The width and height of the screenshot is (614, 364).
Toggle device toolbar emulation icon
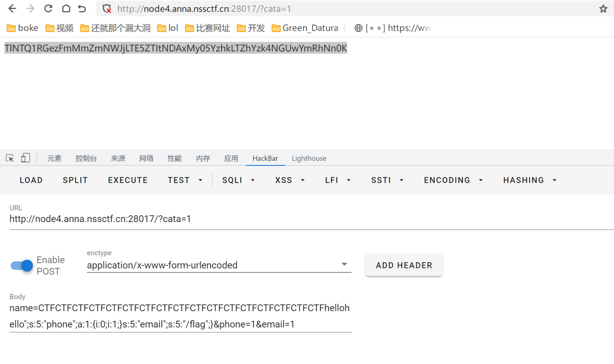(x=25, y=158)
